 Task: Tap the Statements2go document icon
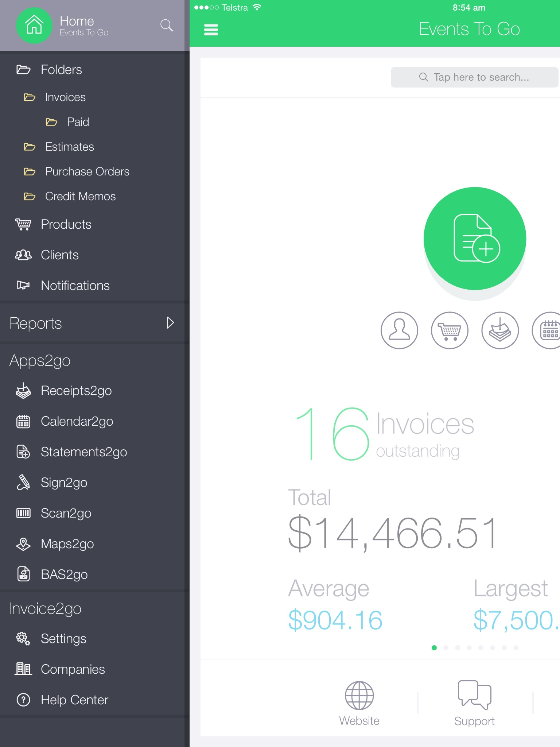point(23,452)
